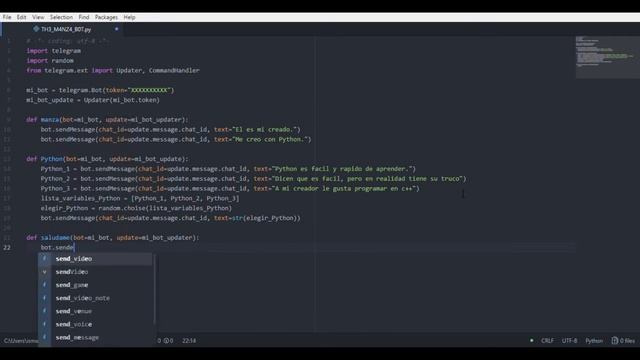Click the linter issue count in status bar
Viewport: 640px width, 360px height.
(x=166, y=340)
